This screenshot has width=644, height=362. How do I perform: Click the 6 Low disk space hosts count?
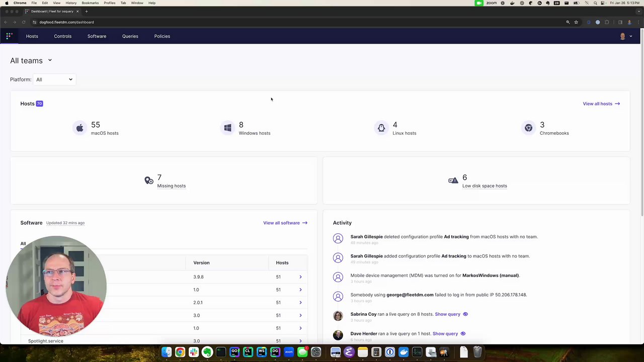click(465, 177)
